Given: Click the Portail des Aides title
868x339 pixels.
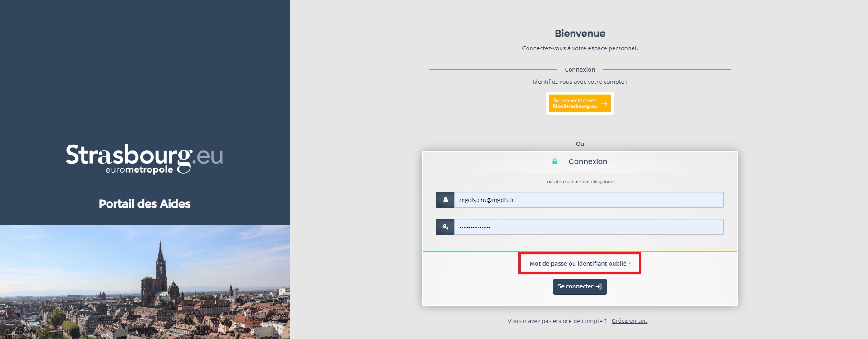Looking at the screenshot, I should 145,204.
